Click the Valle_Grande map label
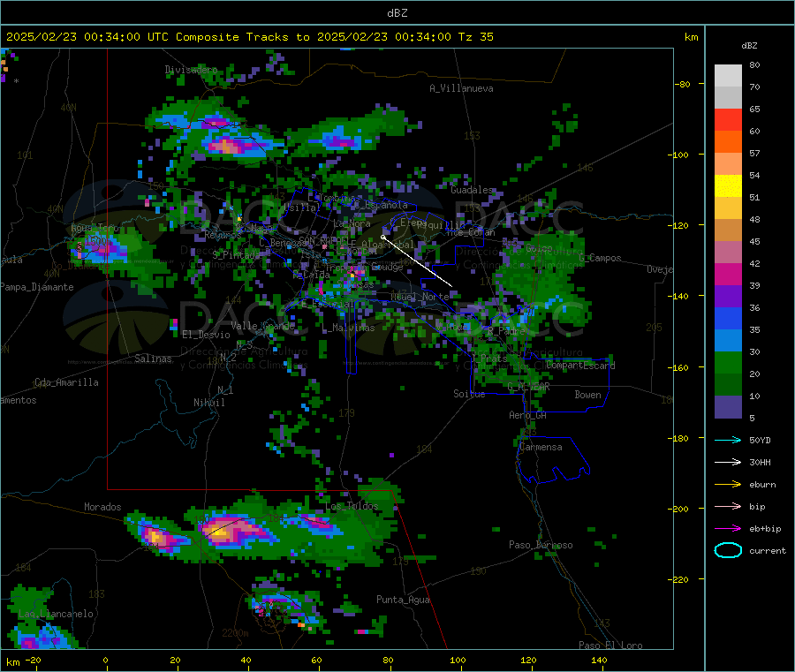795x672 pixels. point(262,326)
